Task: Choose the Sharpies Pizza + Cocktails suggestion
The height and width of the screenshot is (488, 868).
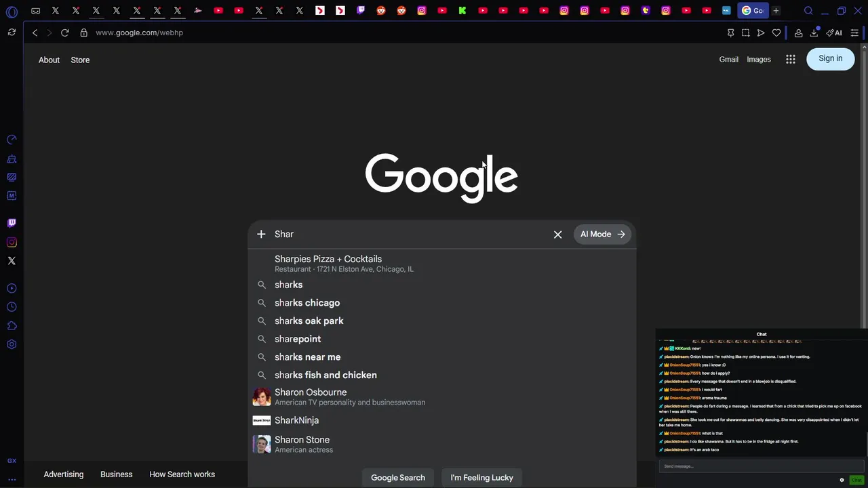Action: [442, 264]
